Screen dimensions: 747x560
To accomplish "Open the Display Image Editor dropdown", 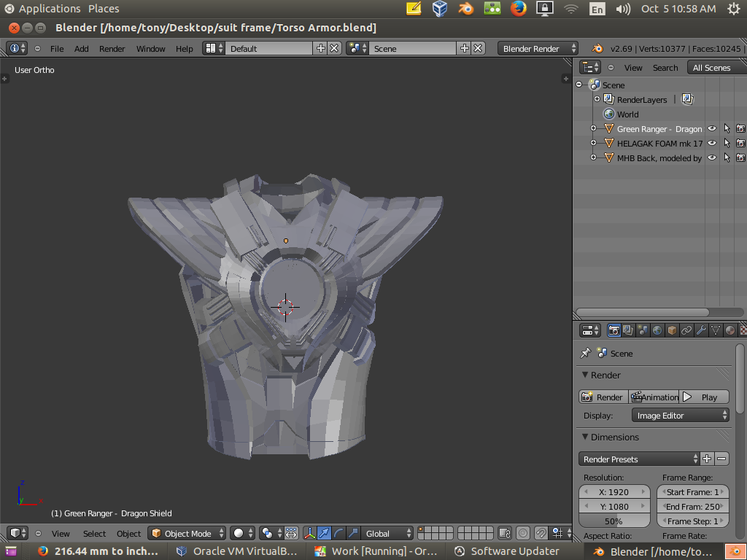I will pyautogui.click(x=681, y=415).
